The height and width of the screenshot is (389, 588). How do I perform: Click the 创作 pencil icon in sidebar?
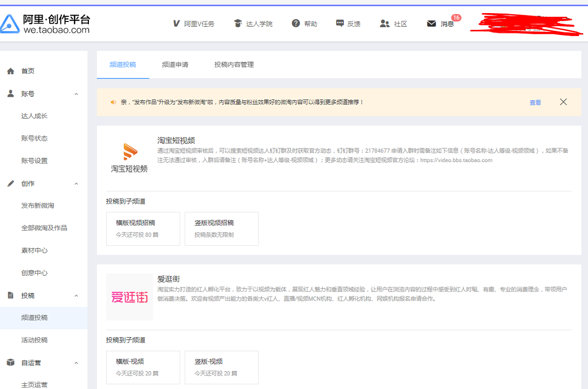click(10, 183)
